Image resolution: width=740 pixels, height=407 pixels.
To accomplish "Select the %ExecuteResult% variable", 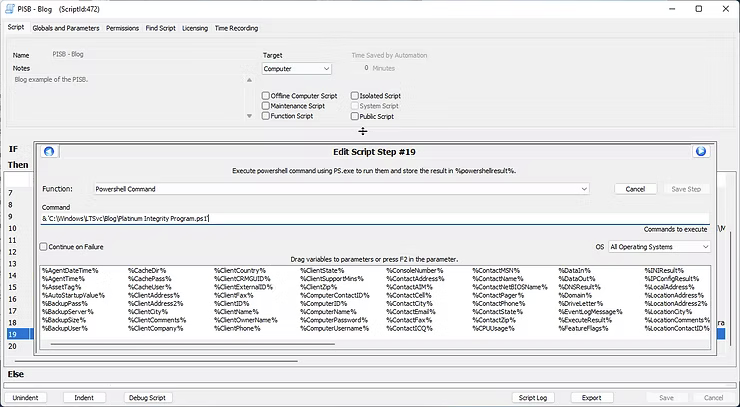I will 585,320.
